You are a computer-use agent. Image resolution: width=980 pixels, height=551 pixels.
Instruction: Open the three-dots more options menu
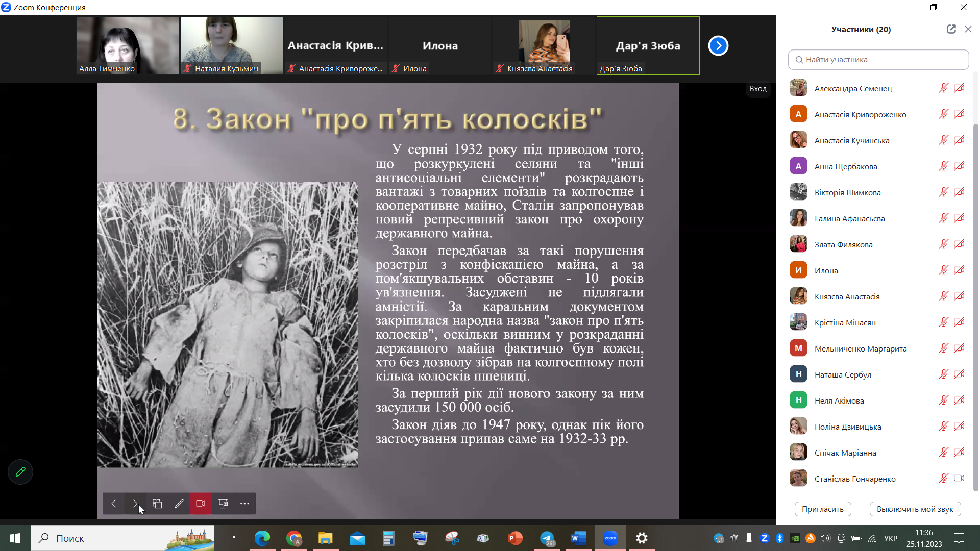(x=245, y=504)
